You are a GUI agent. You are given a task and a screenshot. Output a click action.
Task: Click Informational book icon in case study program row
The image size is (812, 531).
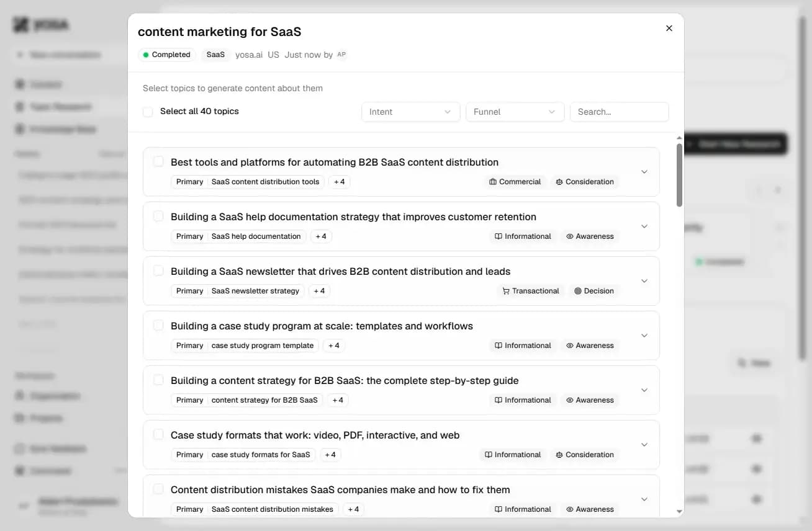[498, 346]
